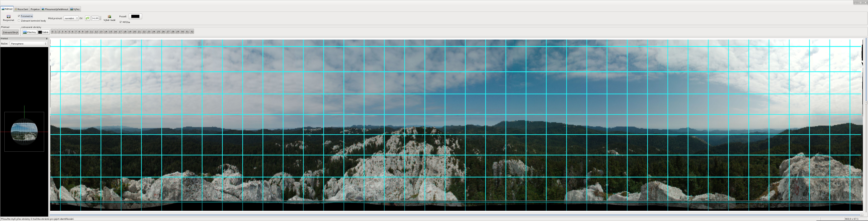The image size is (868, 221).
Task: Click the panosphere globe in overview
Action: point(24,131)
